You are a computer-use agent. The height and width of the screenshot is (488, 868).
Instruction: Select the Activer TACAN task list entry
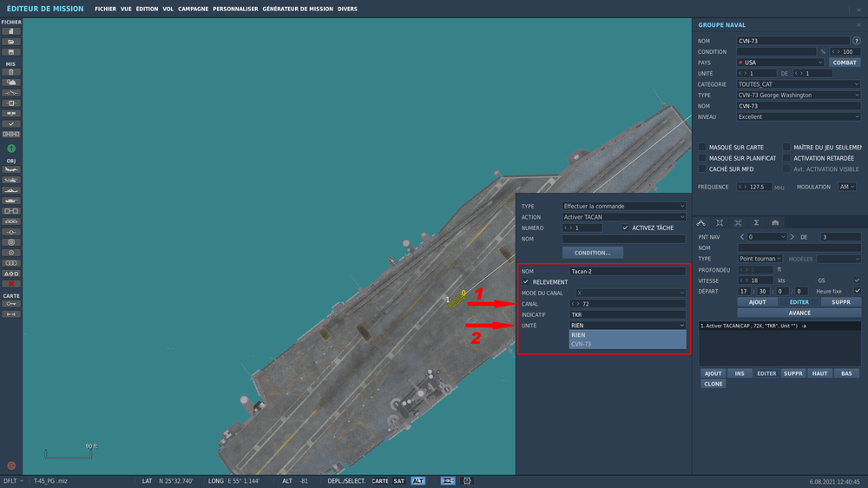[x=779, y=326]
